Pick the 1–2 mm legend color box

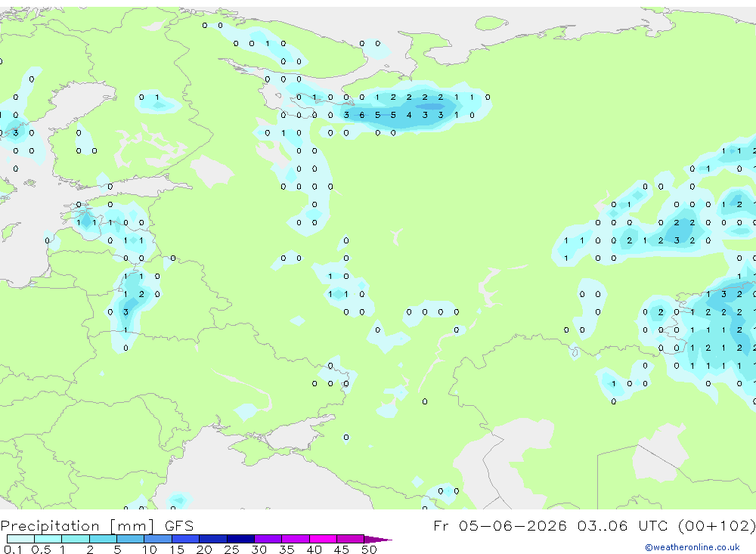click(76, 539)
